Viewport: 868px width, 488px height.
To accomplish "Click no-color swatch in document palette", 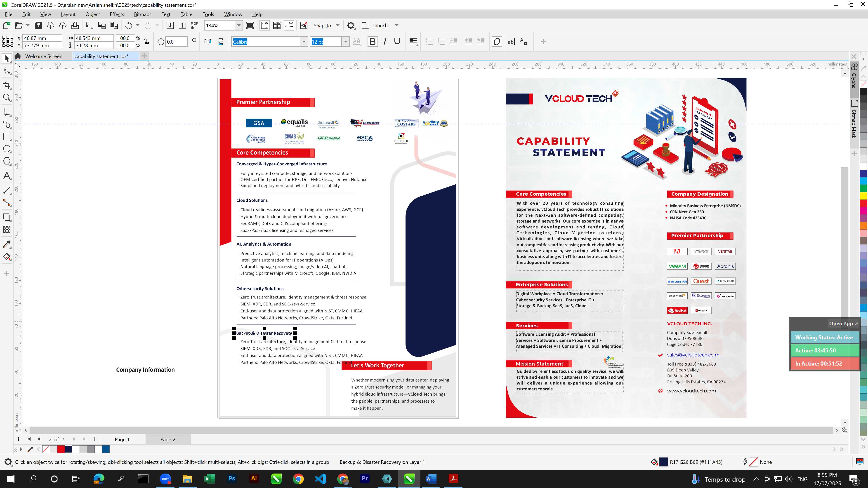I will pyautogui.click(x=46, y=449).
